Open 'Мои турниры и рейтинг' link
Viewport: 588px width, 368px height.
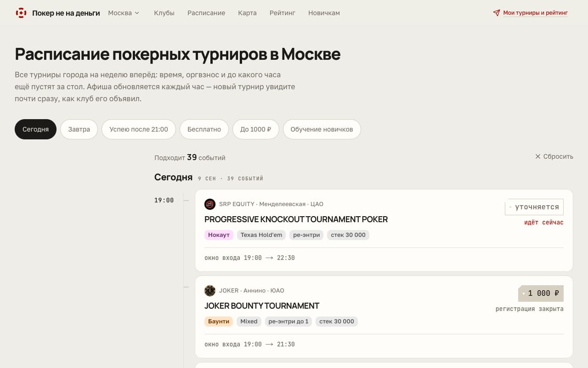click(536, 13)
